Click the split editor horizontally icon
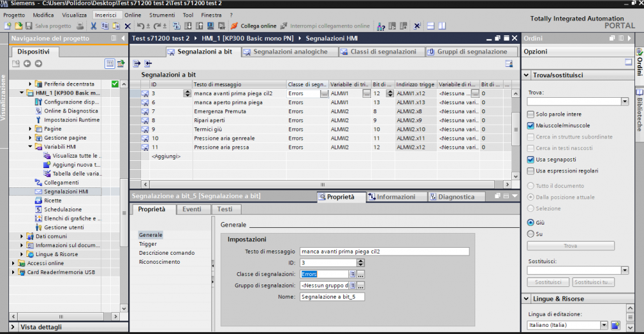This screenshot has width=644, height=334. (x=431, y=26)
